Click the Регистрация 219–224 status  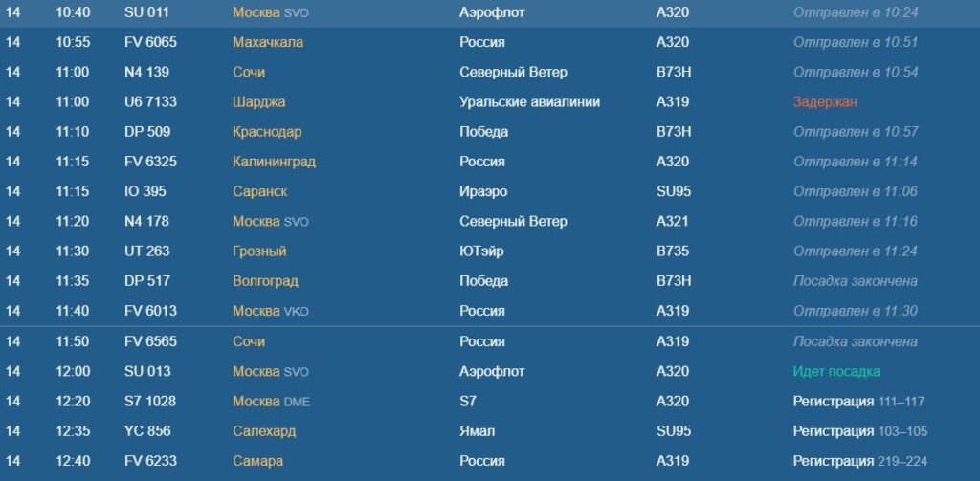(859, 461)
